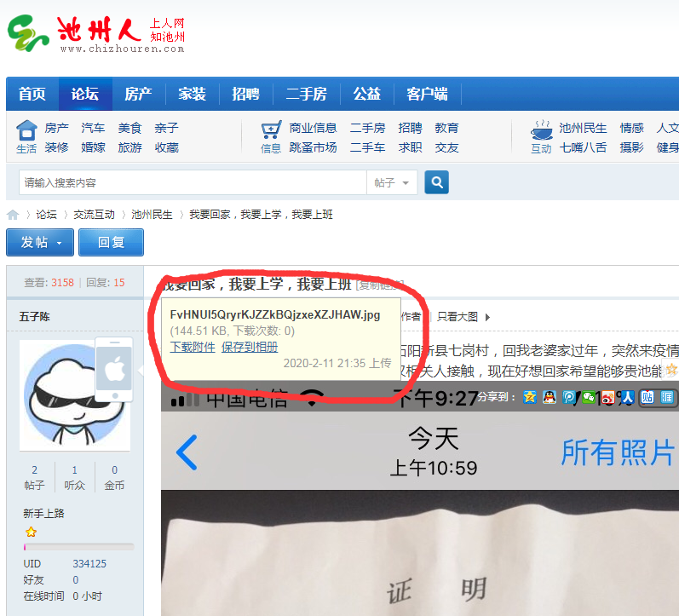Click the 教育 link

coord(447,128)
